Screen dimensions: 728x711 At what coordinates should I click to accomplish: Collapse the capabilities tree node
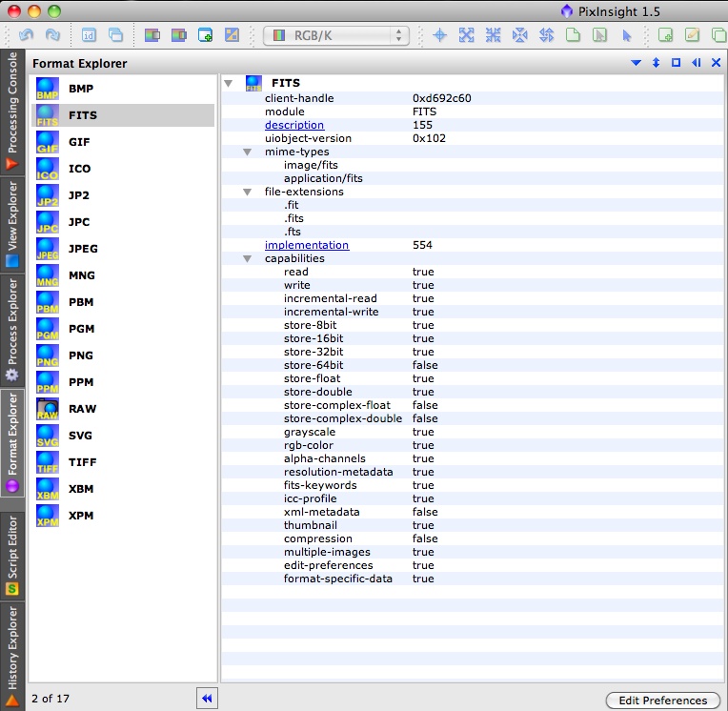(248, 258)
